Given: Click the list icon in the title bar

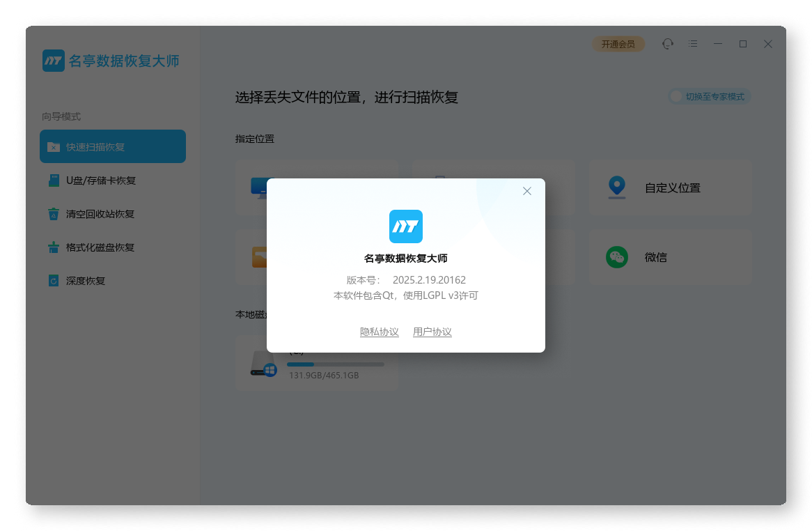Looking at the screenshot, I should [x=692, y=43].
